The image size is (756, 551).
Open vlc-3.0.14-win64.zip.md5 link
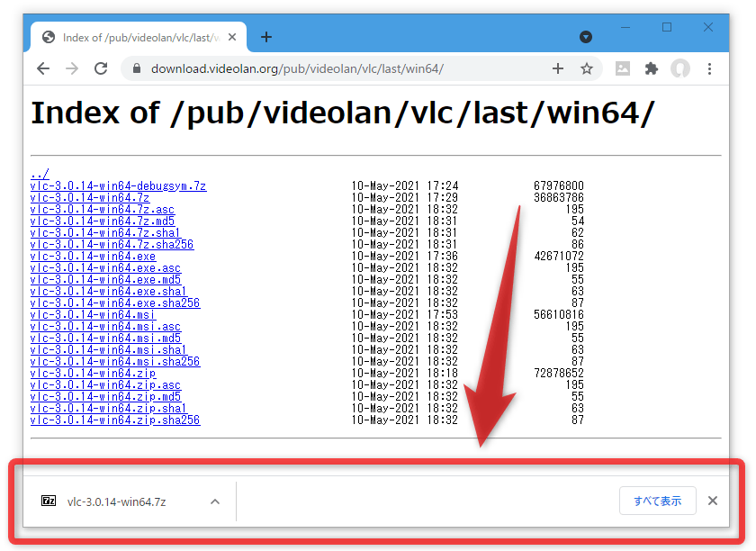click(x=105, y=397)
